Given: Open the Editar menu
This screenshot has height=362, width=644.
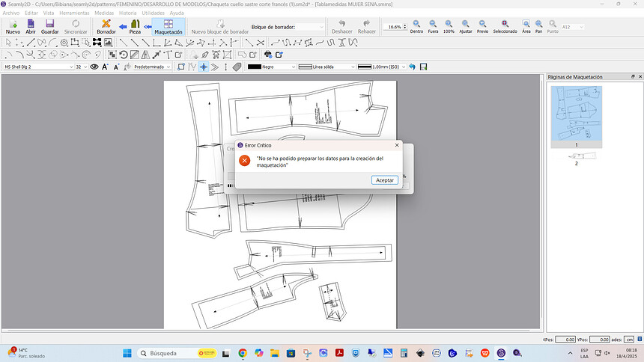Looking at the screenshot, I should coord(31,13).
